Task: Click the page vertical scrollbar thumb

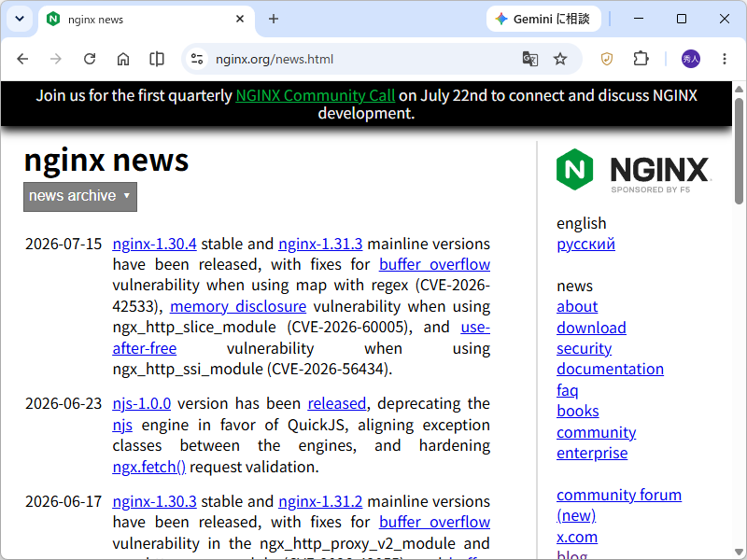Action: pyautogui.click(x=739, y=151)
